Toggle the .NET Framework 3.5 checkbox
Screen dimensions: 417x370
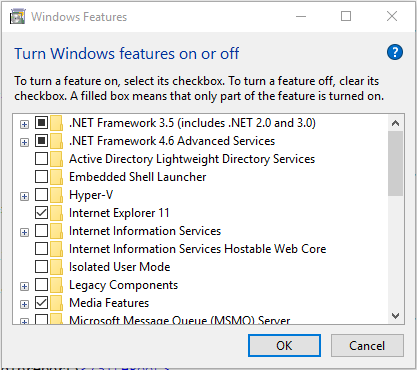pyautogui.click(x=41, y=123)
